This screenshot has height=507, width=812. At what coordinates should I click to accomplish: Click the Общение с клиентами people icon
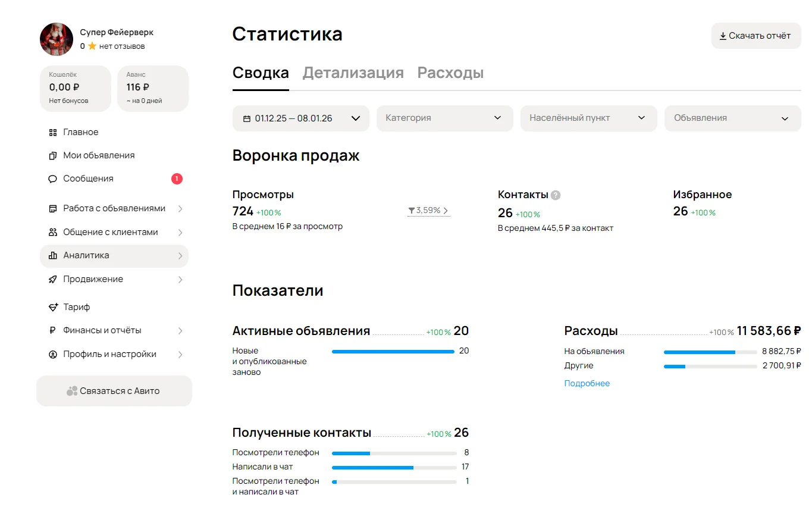52,232
